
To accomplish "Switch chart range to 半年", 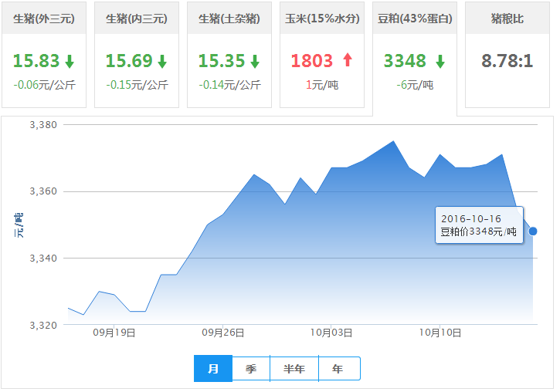I will [294, 368].
